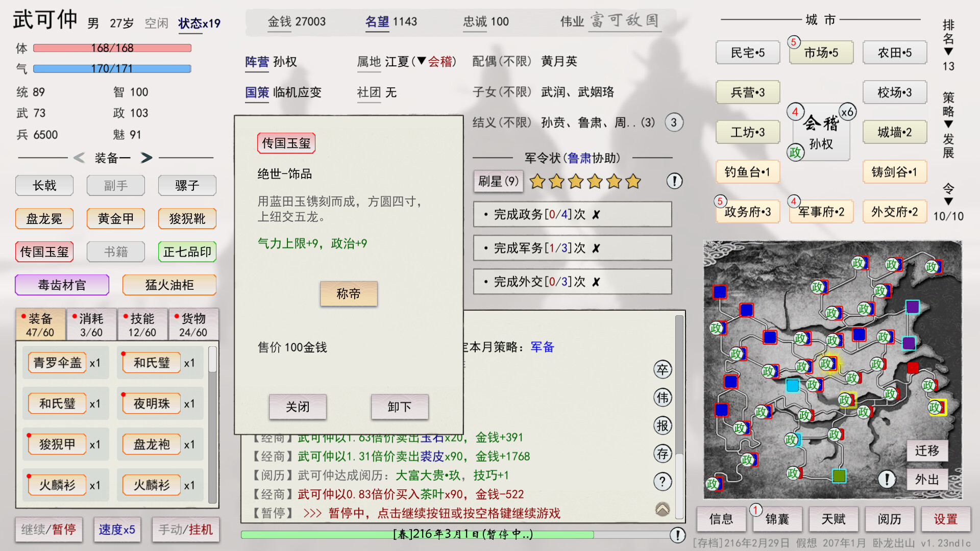
Task: Click the exclamation icon beside the star rating
Action: (x=675, y=181)
